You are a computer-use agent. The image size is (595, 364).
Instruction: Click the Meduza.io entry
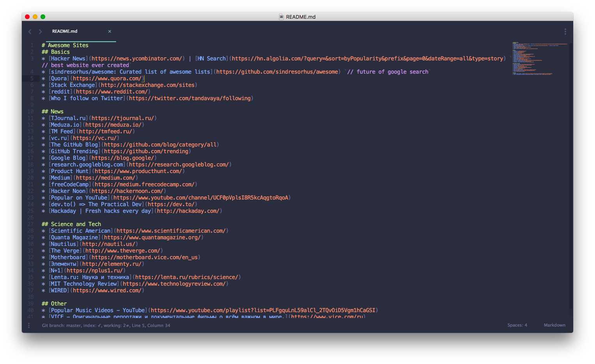pos(93,125)
